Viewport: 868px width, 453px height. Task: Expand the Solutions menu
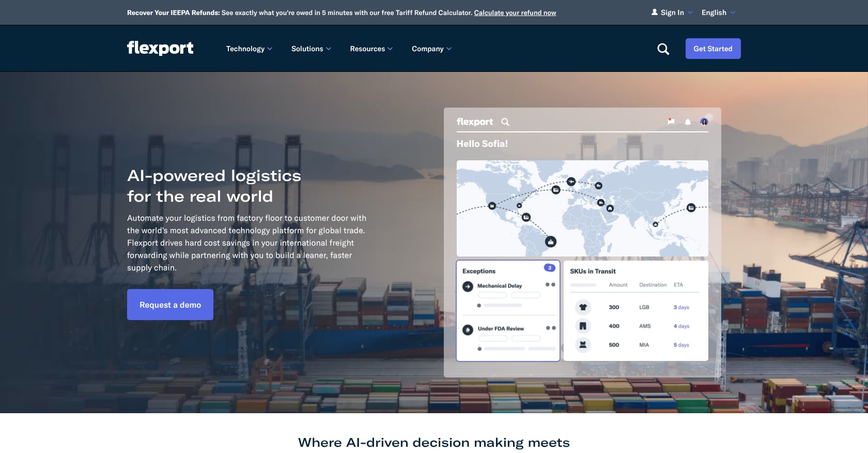[311, 49]
